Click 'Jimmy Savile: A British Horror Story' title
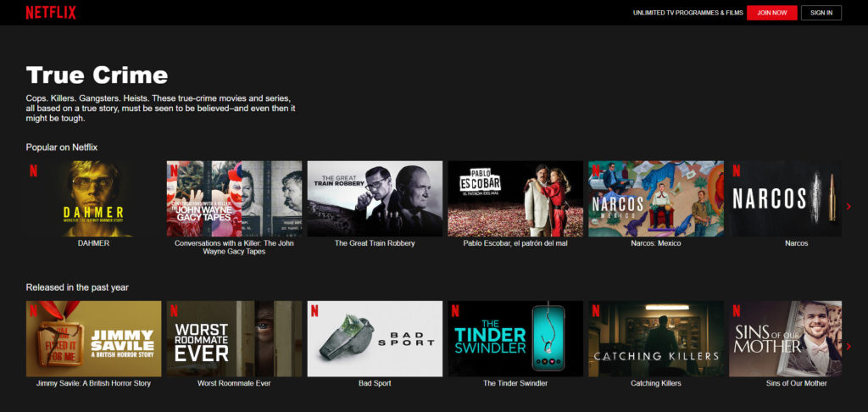868x412 pixels. click(x=93, y=383)
